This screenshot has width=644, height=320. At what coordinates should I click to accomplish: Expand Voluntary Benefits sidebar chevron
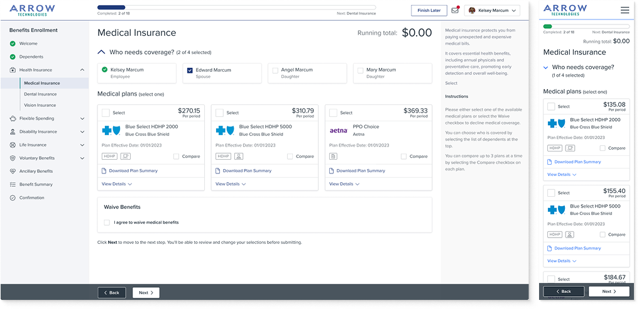pos(82,158)
